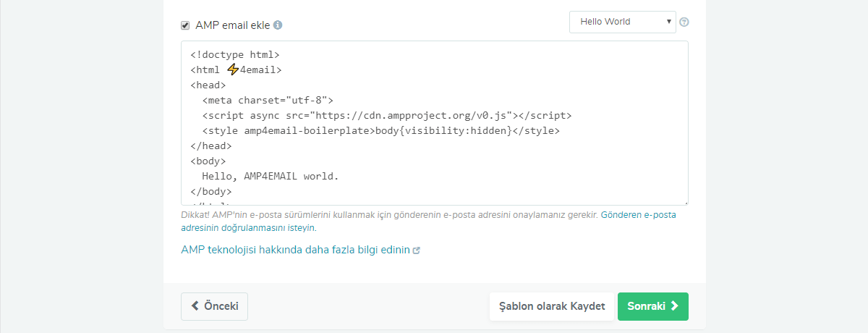Click the left chevron icon in Önceki
This screenshot has width=868, height=333.
(195, 305)
